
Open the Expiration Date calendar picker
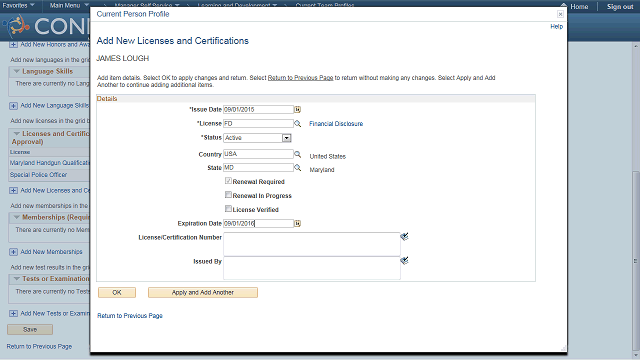tap(298, 223)
